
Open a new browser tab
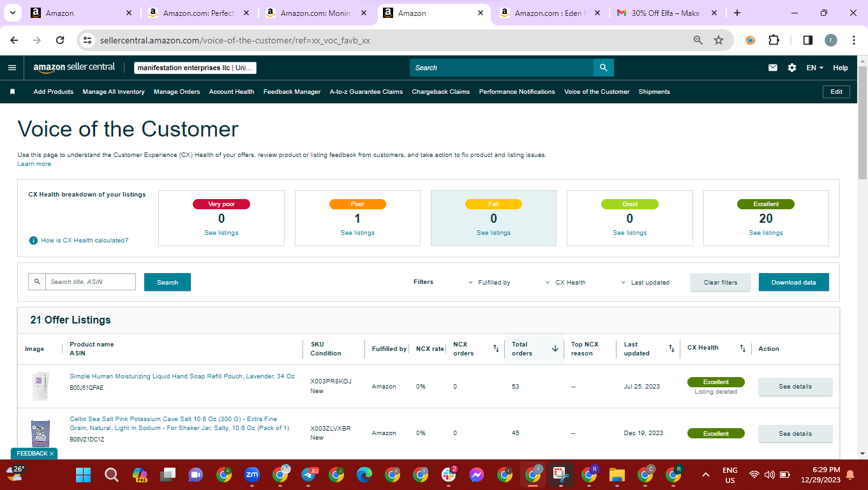(x=737, y=13)
